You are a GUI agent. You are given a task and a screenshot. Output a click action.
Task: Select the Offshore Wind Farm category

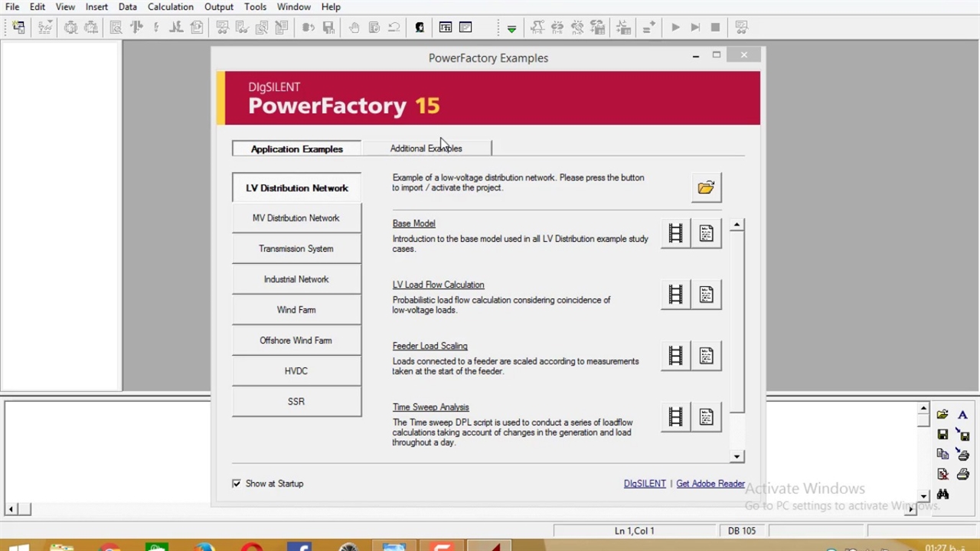tap(296, 341)
